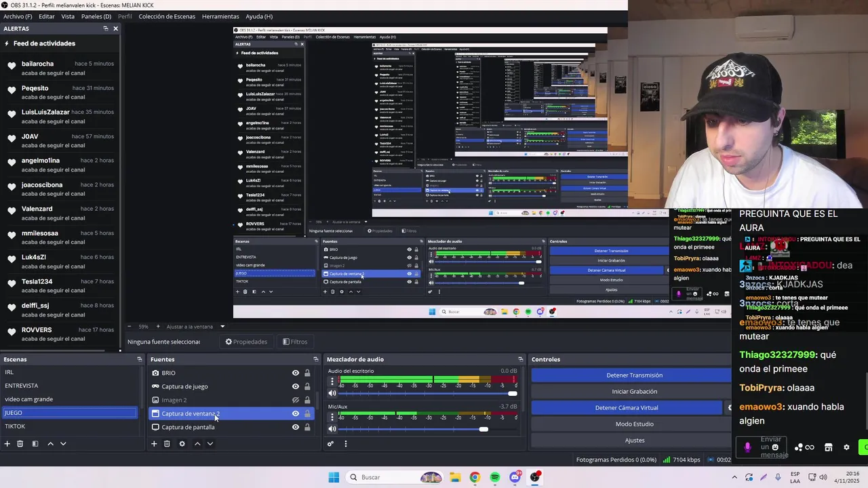Undock the Escenas panel with its float icon
Screen dimensions: 868x488
point(139,359)
